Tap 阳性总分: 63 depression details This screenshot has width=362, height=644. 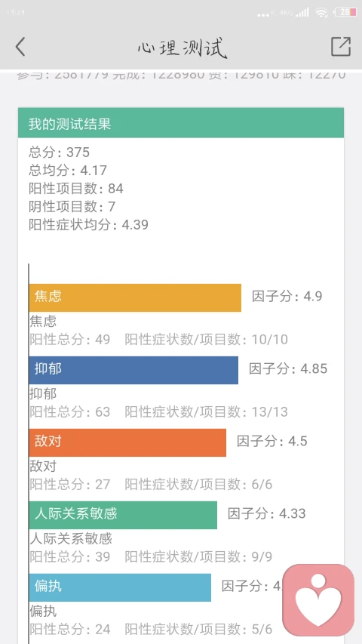(70, 411)
